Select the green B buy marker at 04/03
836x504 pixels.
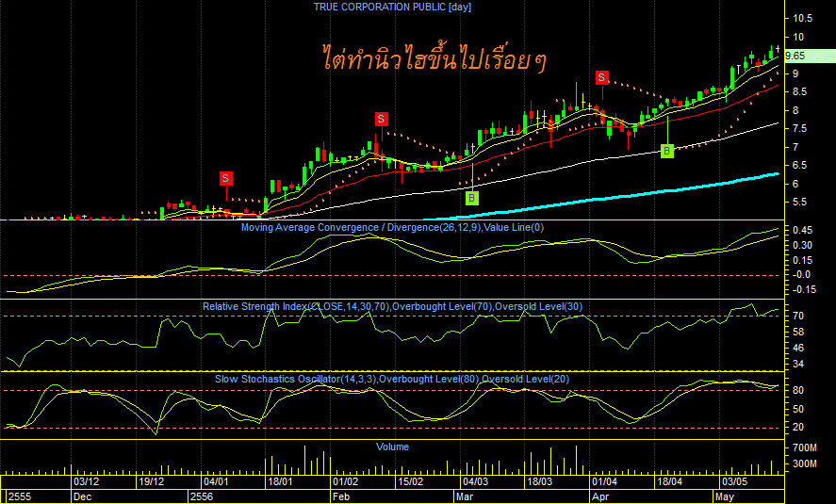pyautogui.click(x=472, y=199)
